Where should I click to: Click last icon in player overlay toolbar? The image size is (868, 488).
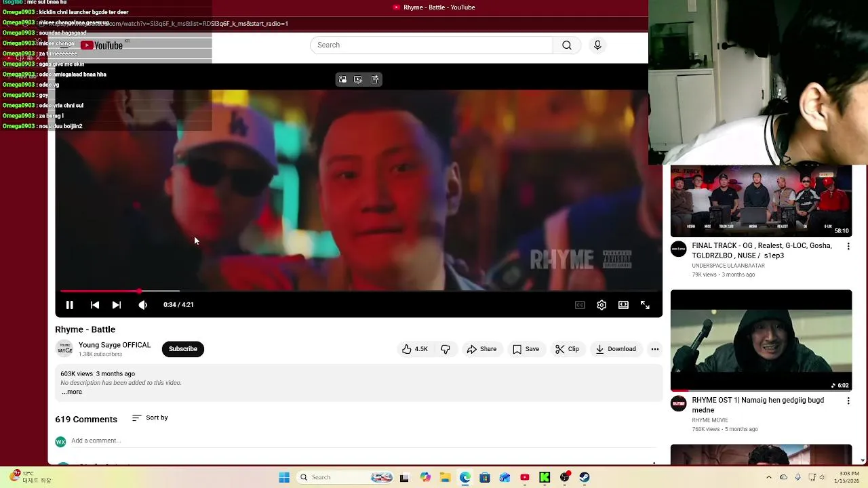click(x=375, y=79)
